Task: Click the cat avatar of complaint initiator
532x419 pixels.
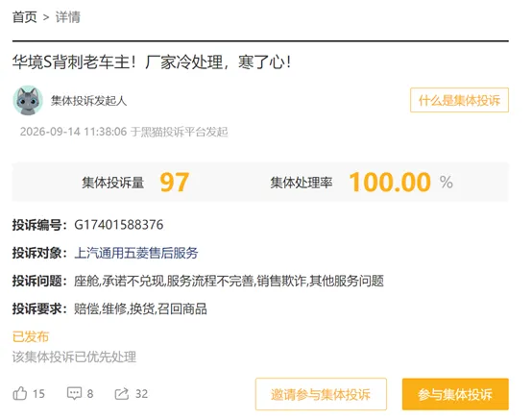Action: pyautogui.click(x=28, y=101)
